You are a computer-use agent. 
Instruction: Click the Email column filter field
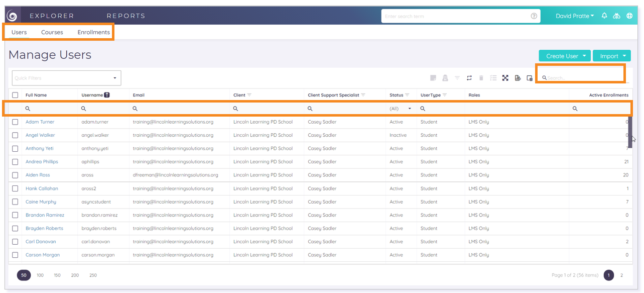tap(180, 109)
